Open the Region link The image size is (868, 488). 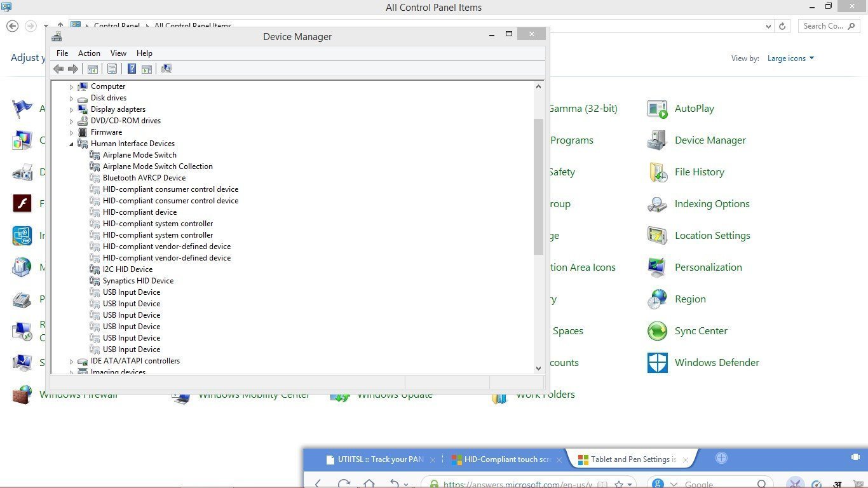click(x=690, y=299)
